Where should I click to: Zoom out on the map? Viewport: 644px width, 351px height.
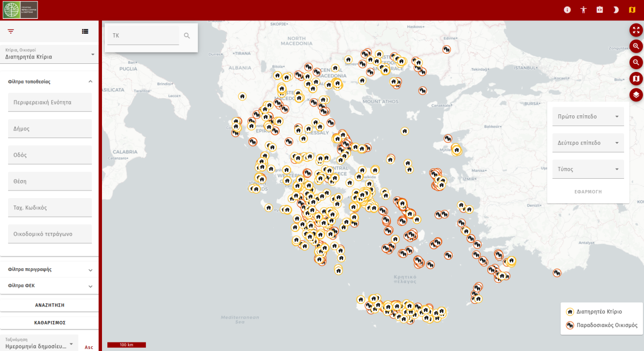pyautogui.click(x=636, y=62)
